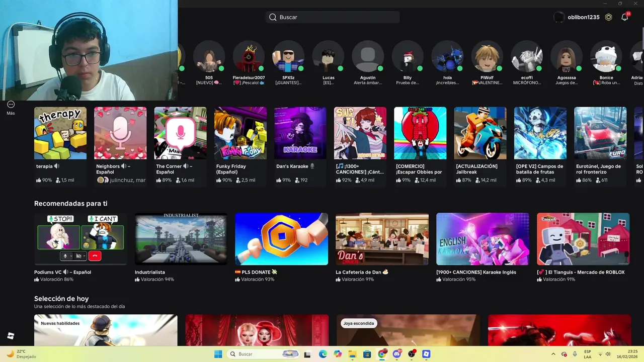Open Campos de batalla de frutas thumbnail

click(x=540, y=133)
